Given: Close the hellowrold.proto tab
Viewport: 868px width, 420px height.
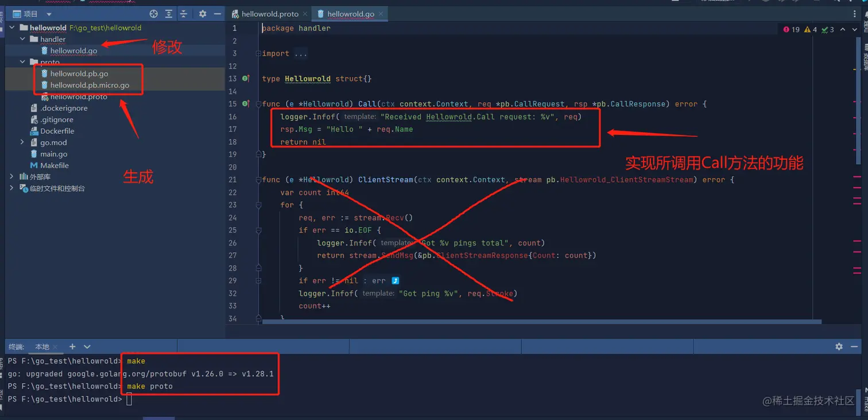Looking at the screenshot, I should click(x=304, y=14).
